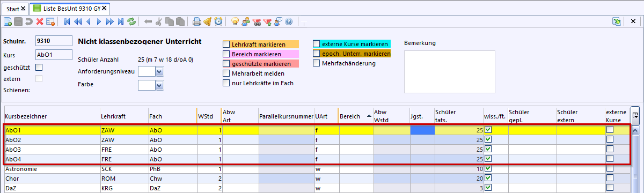Click the Fach column header
This screenshot has width=644, height=193.
[x=172, y=115]
